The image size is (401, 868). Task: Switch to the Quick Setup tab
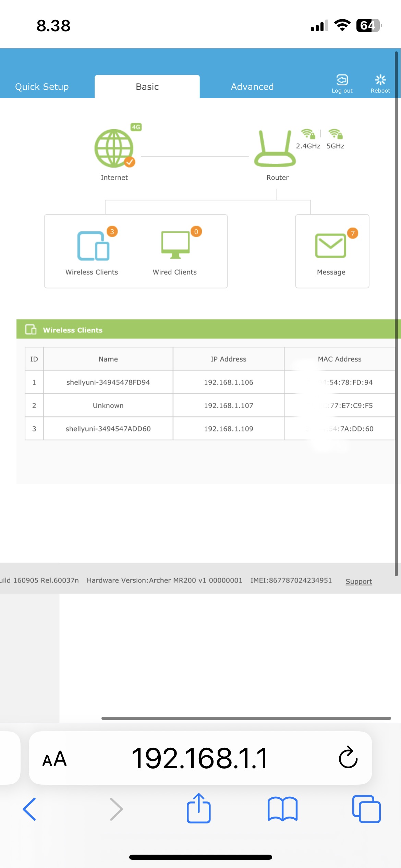point(42,87)
